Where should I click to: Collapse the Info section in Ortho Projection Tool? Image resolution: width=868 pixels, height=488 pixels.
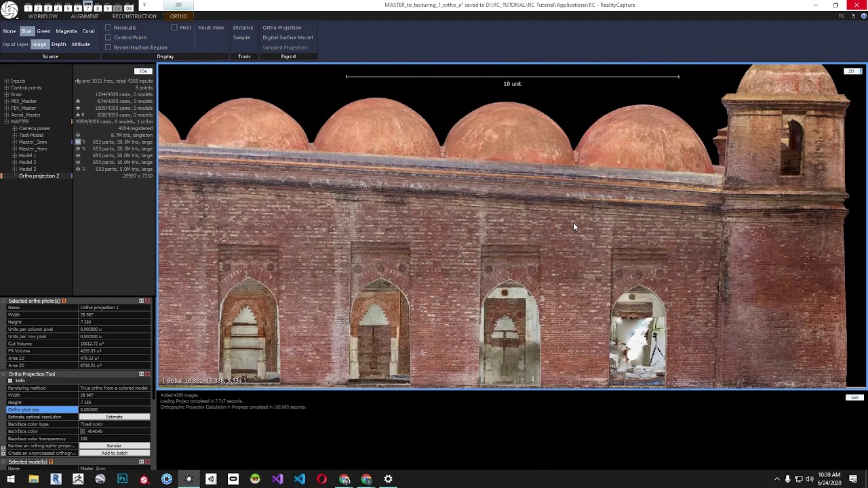(10, 381)
